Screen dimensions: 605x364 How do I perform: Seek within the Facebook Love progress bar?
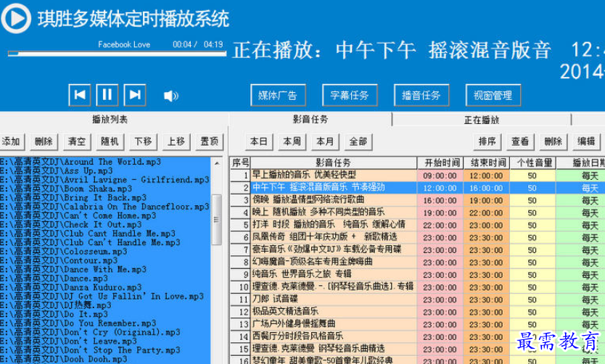117,54
